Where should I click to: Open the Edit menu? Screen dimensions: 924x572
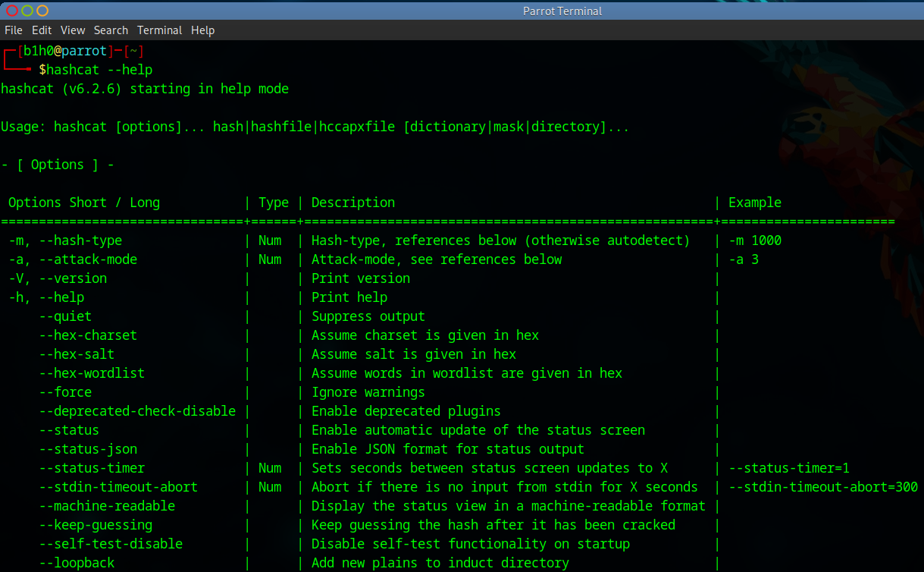[x=42, y=30]
